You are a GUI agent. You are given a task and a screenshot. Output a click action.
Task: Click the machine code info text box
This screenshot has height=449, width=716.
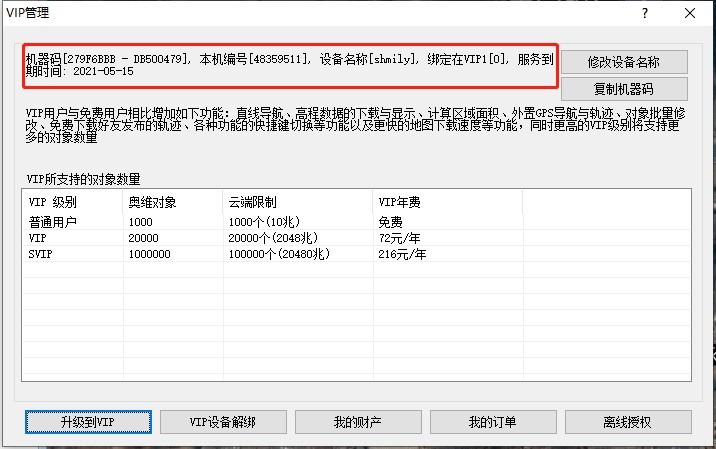[x=290, y=65]
